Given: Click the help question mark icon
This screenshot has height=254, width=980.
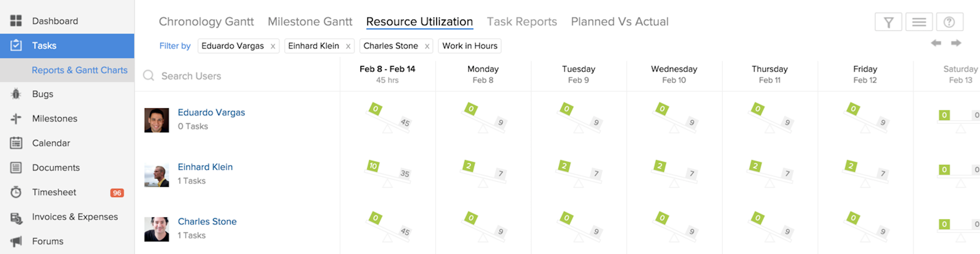Looking at the screenshot, I should (949, 22).
